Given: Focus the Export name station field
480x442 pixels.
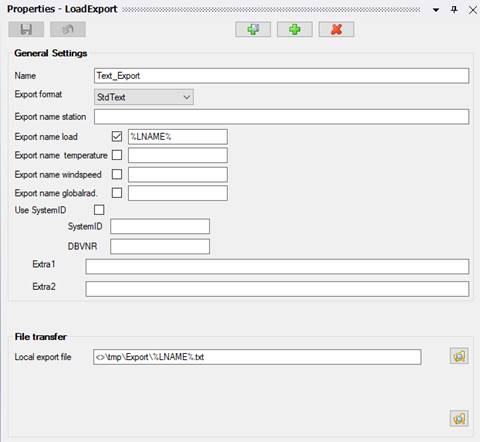Looking at the screenshot, I should [x=281, y=117].
